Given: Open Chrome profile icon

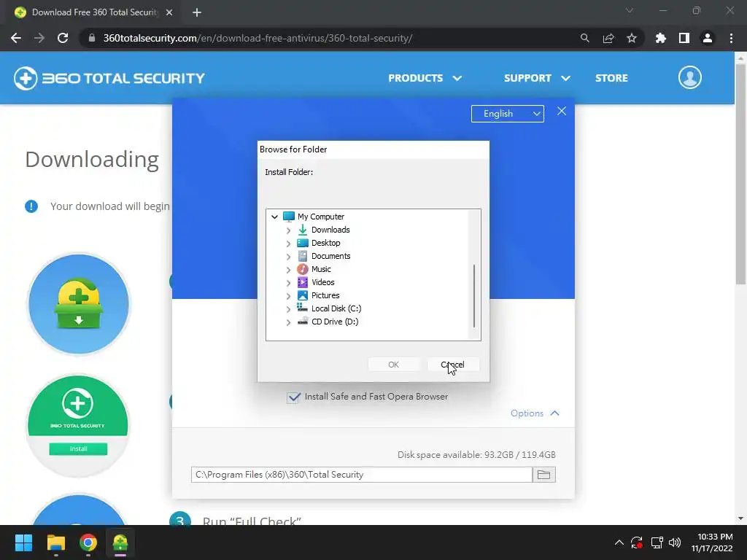Looking at the screenshot, I should pos(708,38).
